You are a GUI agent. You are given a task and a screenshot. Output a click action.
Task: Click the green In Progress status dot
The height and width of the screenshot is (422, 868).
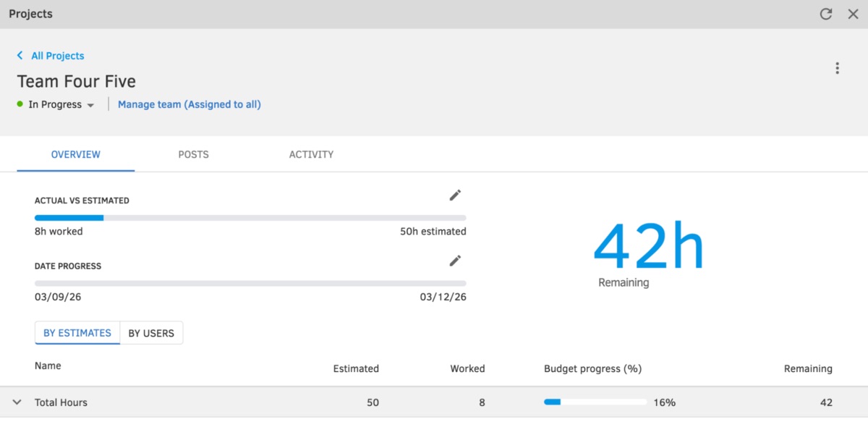coord(20,104)
